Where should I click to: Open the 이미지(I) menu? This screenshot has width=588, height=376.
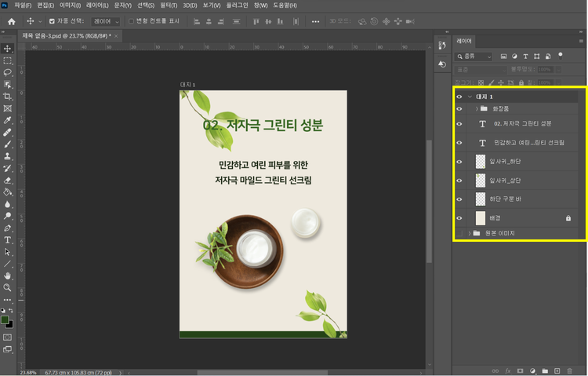70,5
